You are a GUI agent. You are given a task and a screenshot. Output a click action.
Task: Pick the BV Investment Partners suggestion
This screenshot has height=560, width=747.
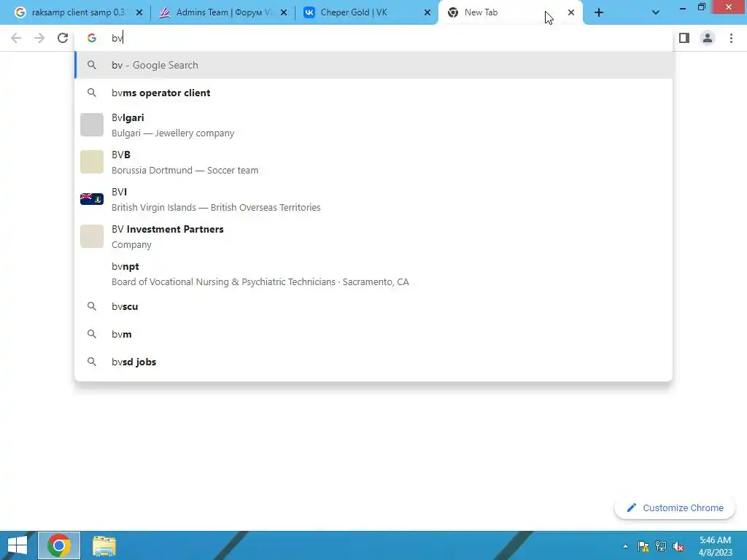click(373, 237)
